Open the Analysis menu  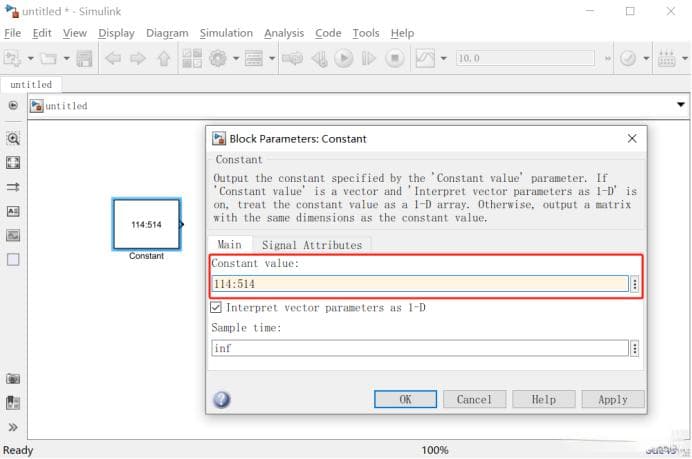pos(284,33)
